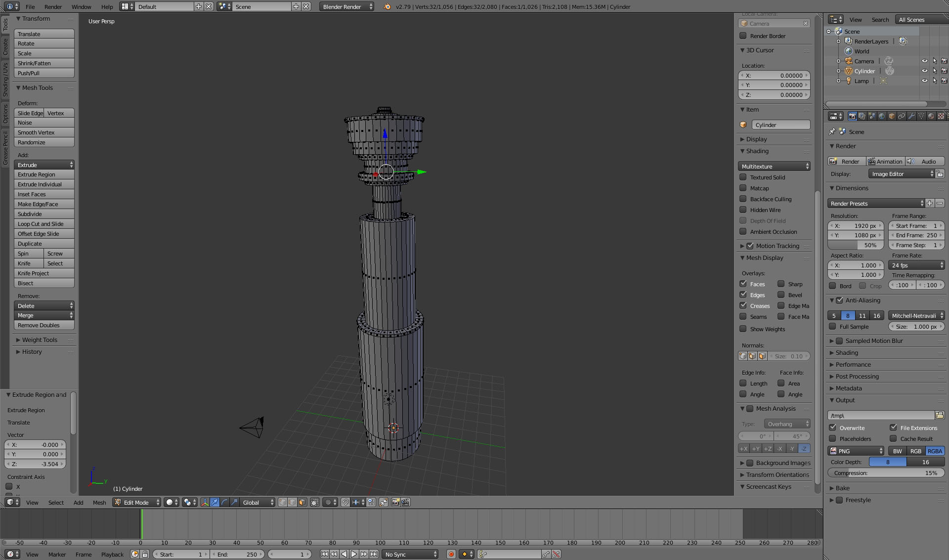Toggle visibility eye for Camera in outliner

(924, 61)
